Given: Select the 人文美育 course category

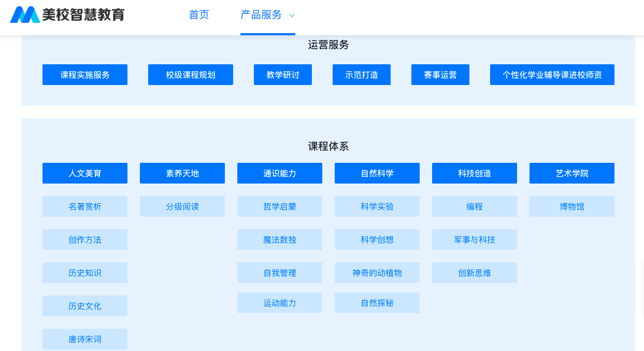Looking at the screenshot, I should [84, 173].
